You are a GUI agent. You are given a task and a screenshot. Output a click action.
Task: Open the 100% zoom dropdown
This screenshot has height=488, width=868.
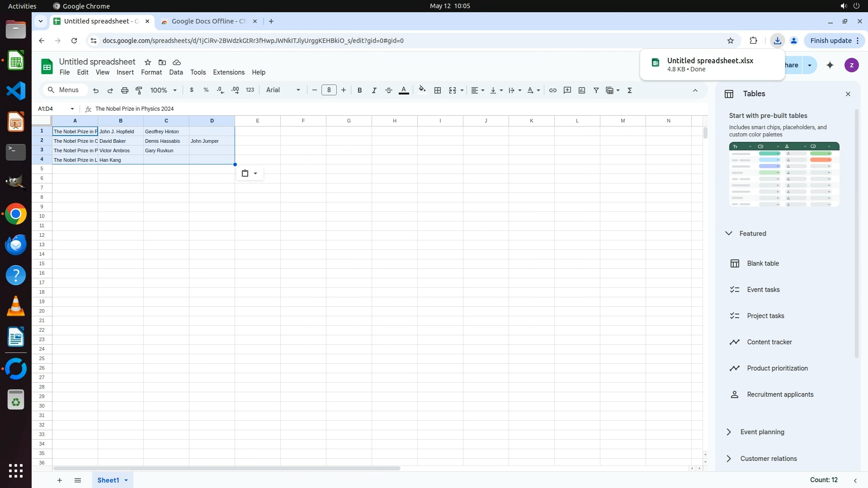(x=163, y=90)
